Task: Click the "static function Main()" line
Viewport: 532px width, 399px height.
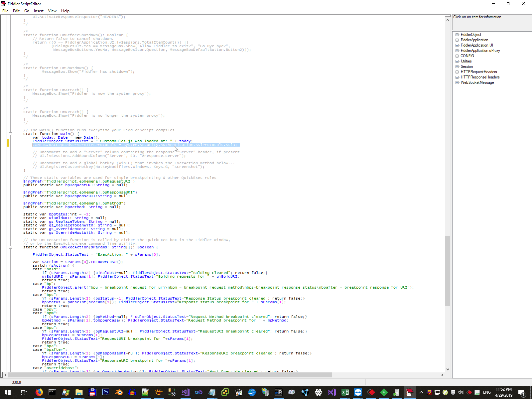Action: coord(51,134)
